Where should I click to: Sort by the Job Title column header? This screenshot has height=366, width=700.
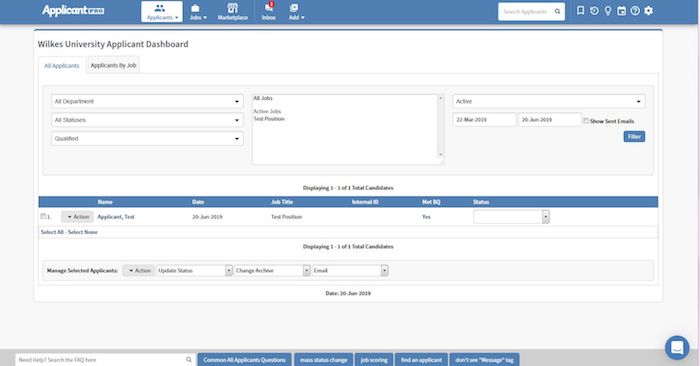pyautogui.click(x=282, y=202)
